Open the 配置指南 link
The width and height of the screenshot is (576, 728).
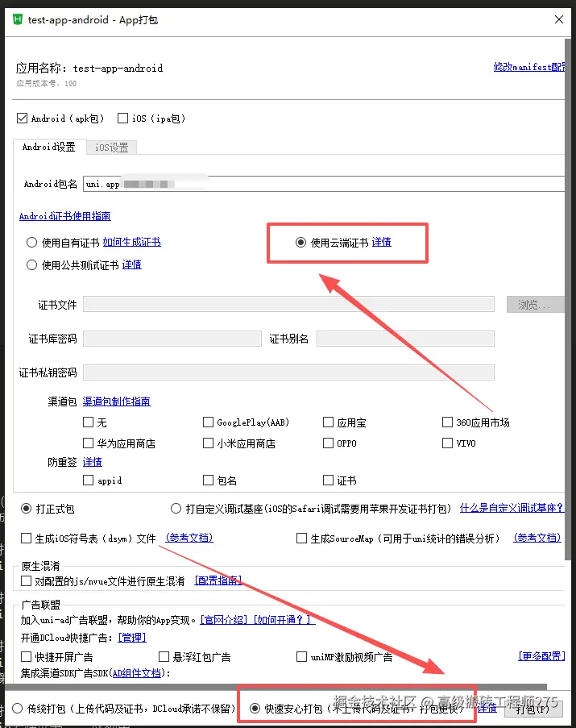tap(218, 580)
